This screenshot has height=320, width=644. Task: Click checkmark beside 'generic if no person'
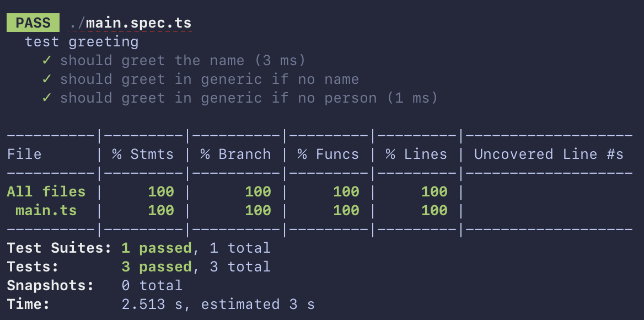(x=47, y=98)
